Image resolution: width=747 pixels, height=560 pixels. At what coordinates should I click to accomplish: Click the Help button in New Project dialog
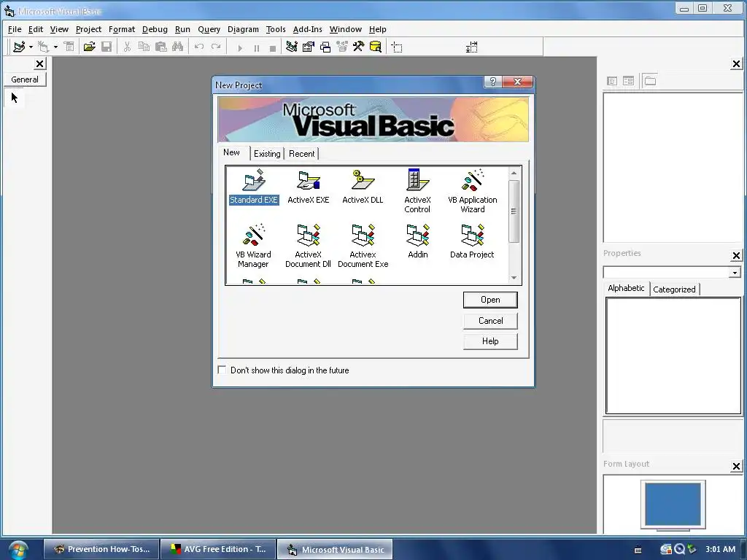(x=490, y=341)
